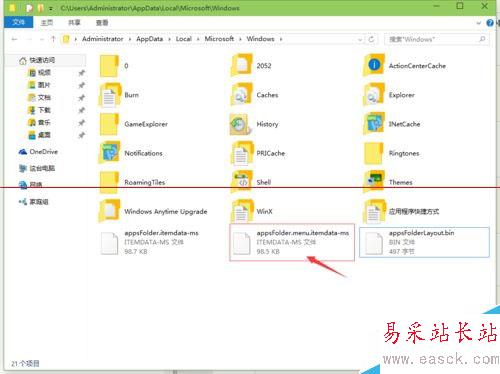500x374 pixels.
Task: Expand chevron after Administrator breadcrumb
Action: pos(130,39)
